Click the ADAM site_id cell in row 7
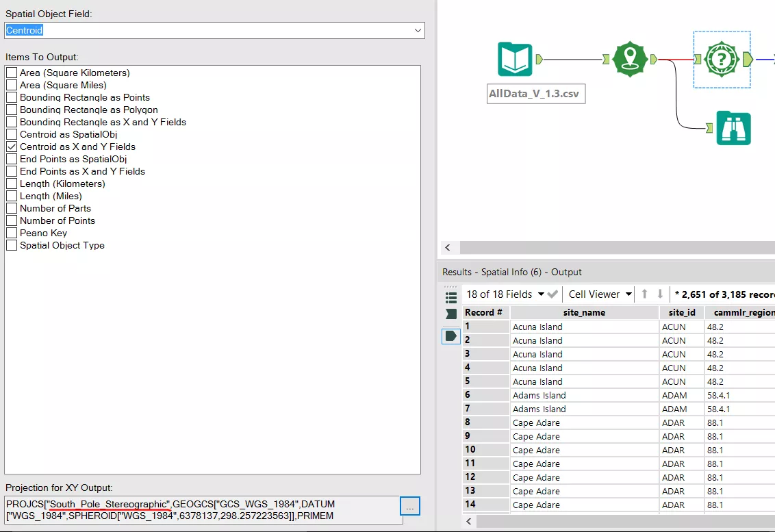The image size is (775, 532). pos(682,409)
